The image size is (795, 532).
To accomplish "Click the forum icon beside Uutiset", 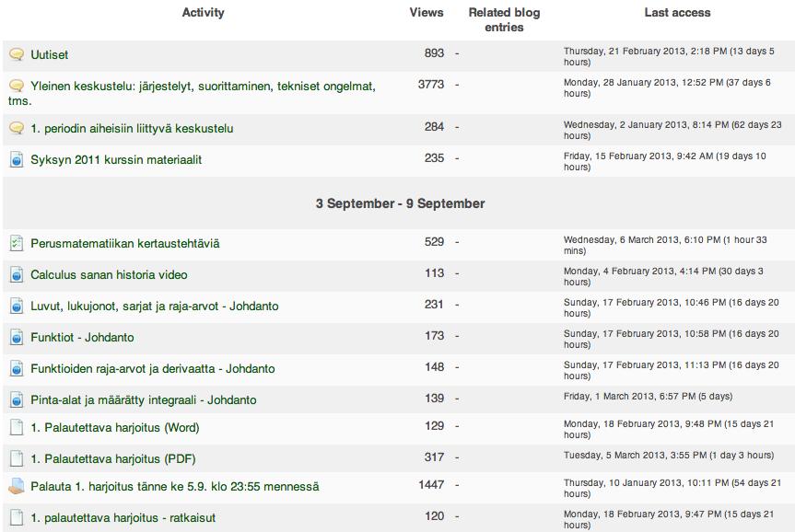I will tap(17, 54).
